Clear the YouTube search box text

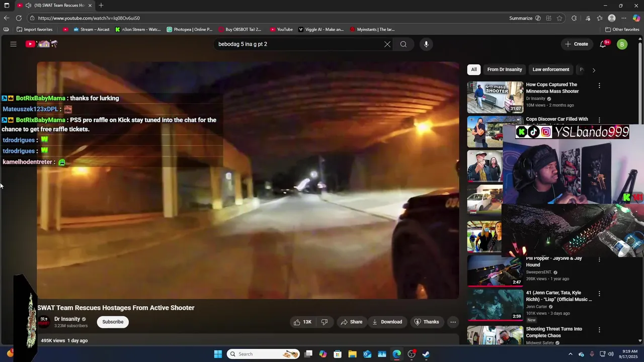click(x=387, y=44)
